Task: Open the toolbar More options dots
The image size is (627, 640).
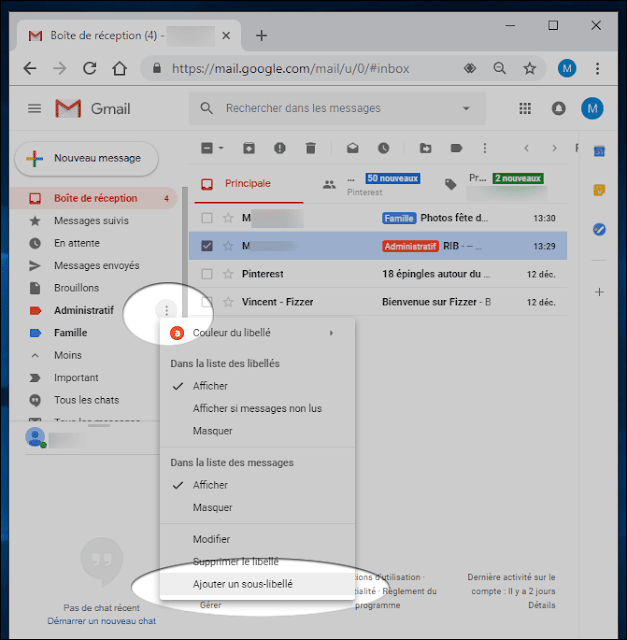Action: pyautogui.click(x=485, y=148)
